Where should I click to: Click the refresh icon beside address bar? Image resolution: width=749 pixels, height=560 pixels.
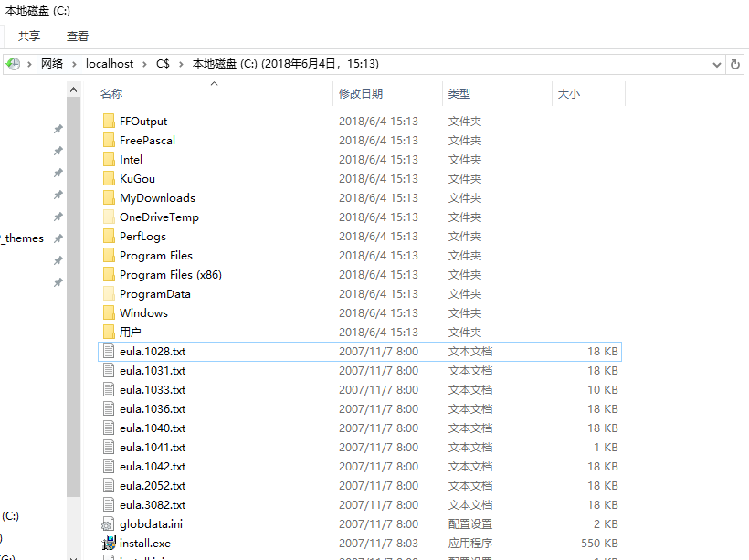(x=735, y=64)
